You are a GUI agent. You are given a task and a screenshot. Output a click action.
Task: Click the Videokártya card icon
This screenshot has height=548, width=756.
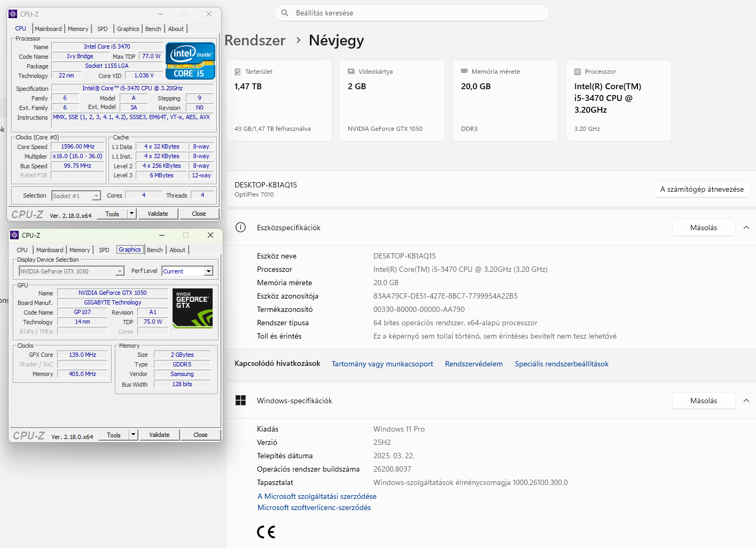(x=351, y=72)
